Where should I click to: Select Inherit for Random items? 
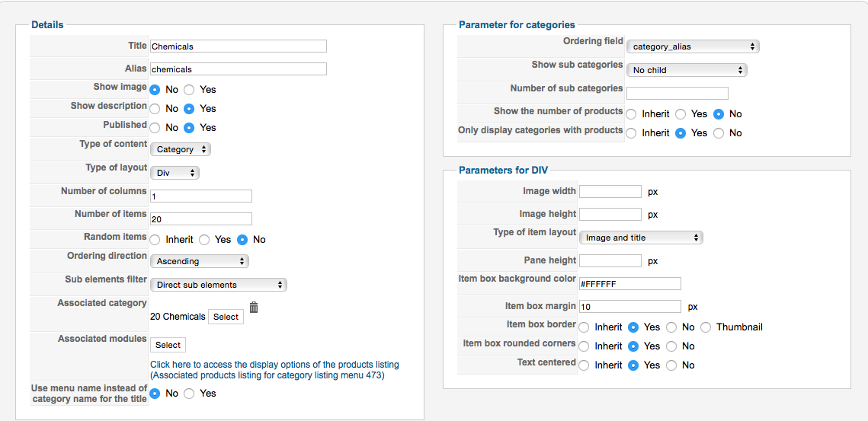tap(155, 240)
